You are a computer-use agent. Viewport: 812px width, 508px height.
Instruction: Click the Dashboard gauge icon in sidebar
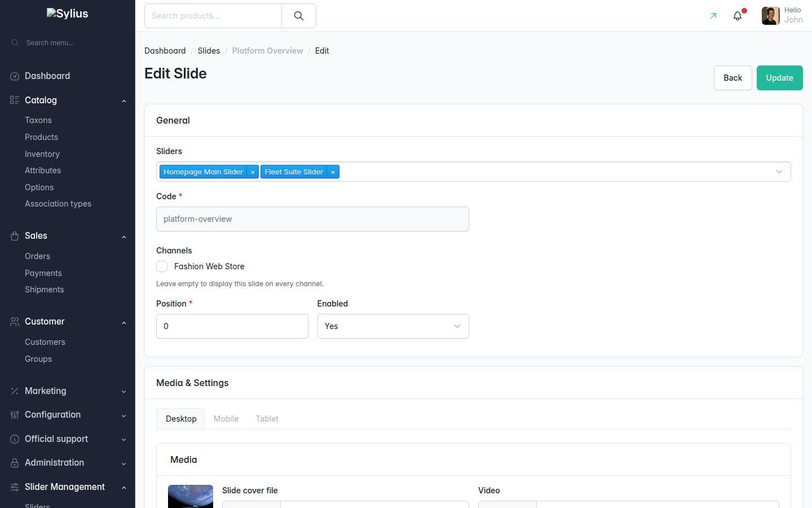[15, 76]
